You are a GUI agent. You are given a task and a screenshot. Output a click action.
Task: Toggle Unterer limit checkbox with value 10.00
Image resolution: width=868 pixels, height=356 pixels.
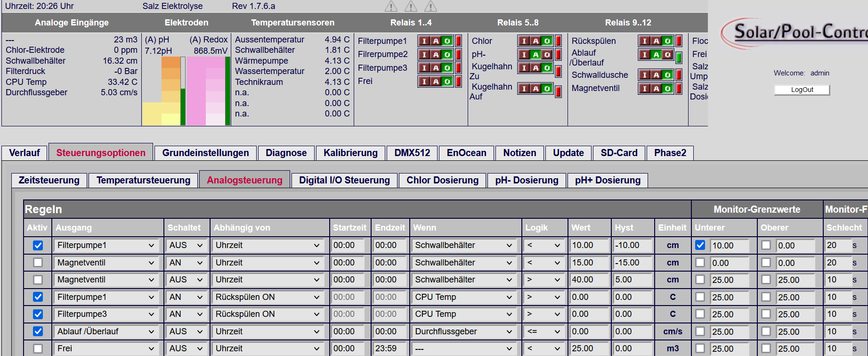(700, 245)
